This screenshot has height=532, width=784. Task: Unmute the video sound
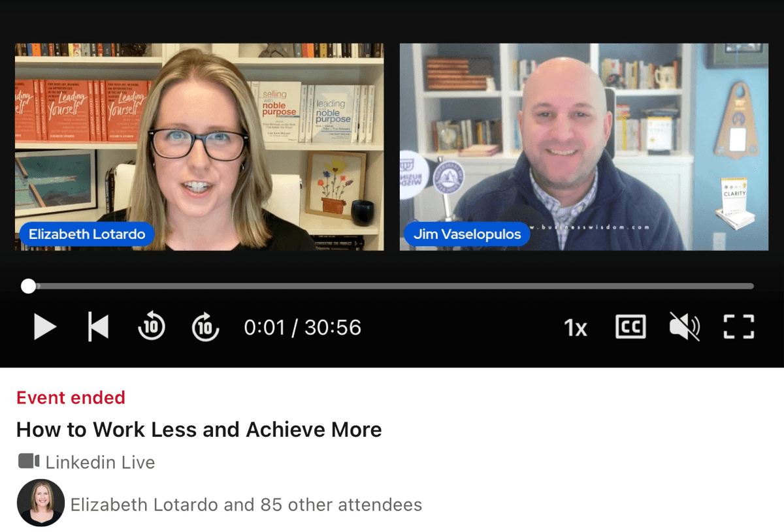685,327
